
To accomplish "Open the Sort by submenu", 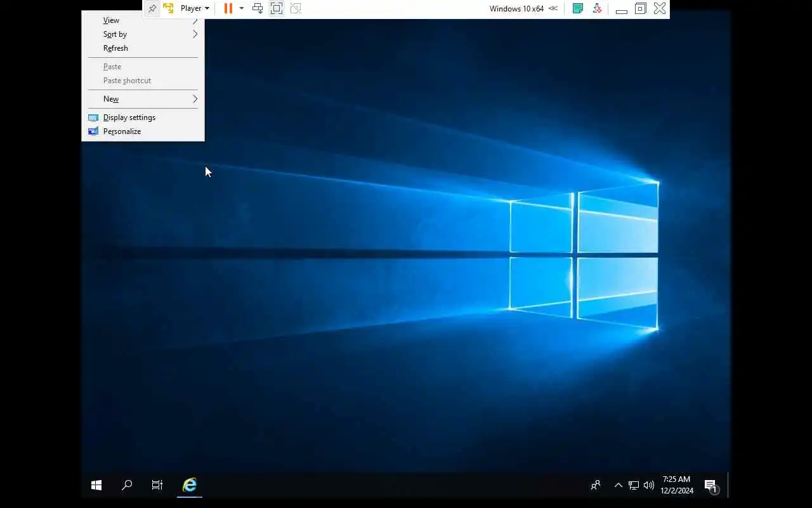I will click(143, 34).
